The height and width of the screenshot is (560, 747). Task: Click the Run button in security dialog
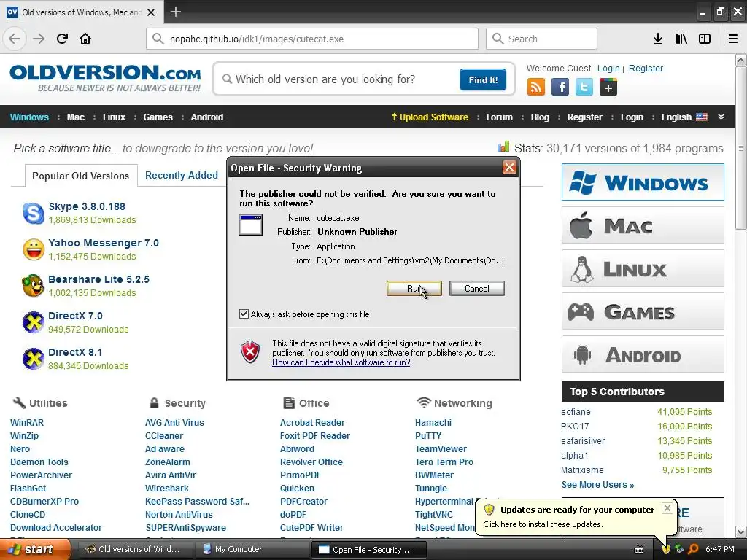(414, 289)
